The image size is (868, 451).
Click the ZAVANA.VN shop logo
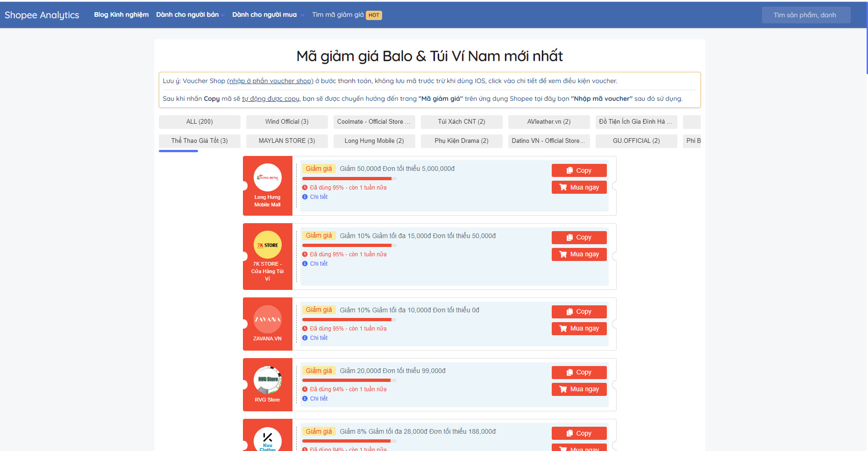click(267, 319)
